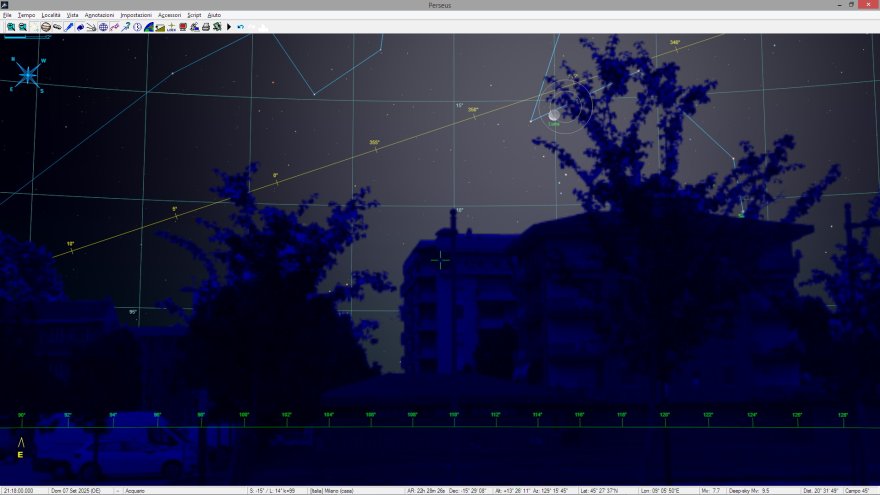This screenshot has height=495, width=880.
Task: Open the Aiuto help menu
Action: click(x=214, y=16)
